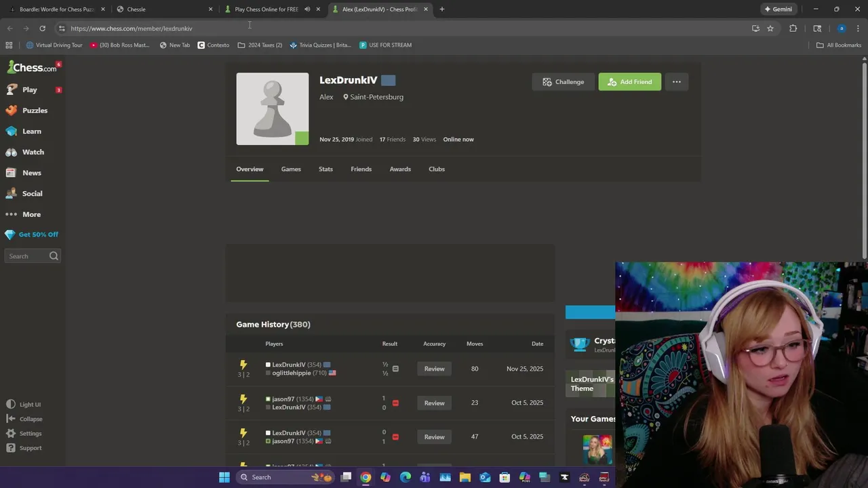Click the blitz icon on the Nov 25 game
This screenshot has width=868, height=488.
pos(243,365)
